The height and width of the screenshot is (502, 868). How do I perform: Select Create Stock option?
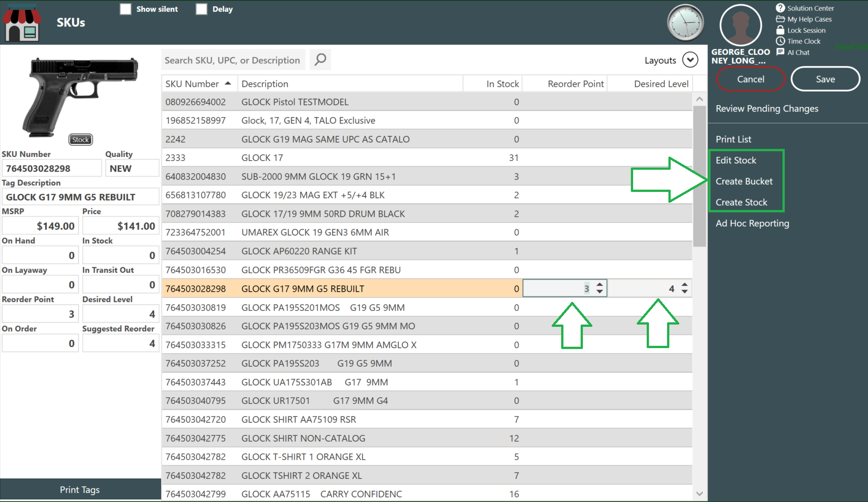point(741,202)
